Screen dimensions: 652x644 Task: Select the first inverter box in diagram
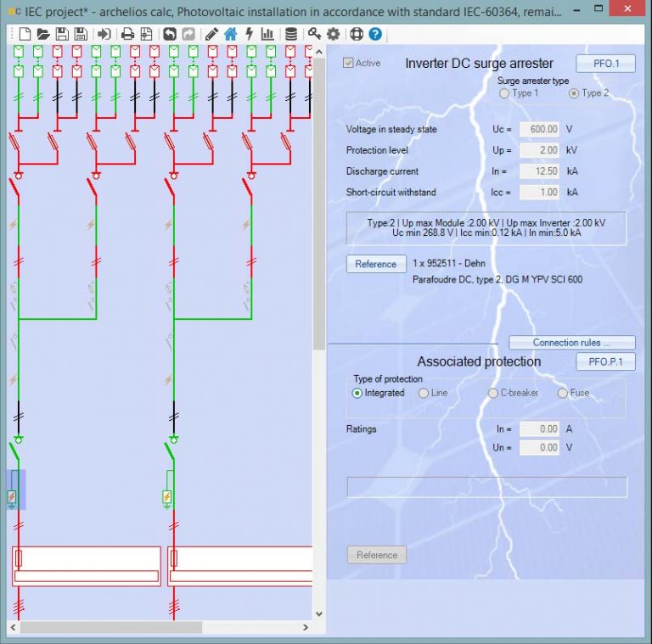[87, 566]
